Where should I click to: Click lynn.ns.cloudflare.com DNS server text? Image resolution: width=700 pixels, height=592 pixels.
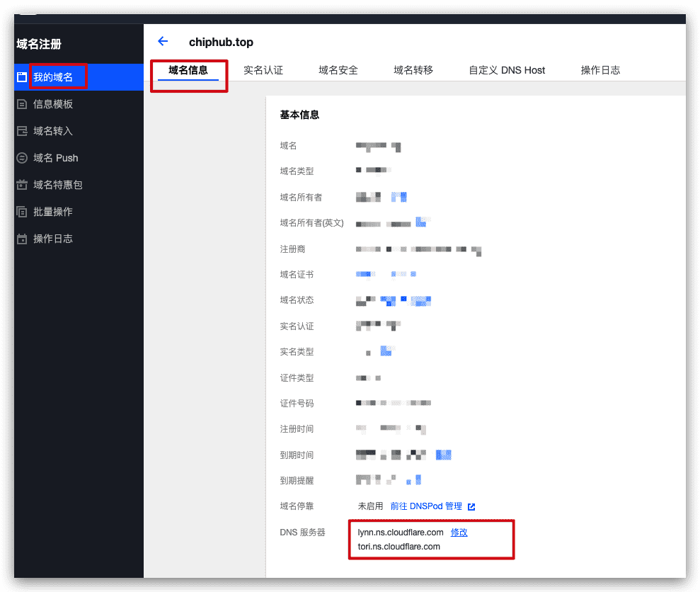coord(401,532)
